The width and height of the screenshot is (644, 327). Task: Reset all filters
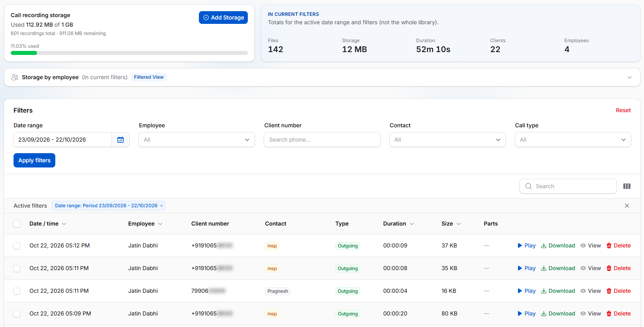click(x=623, y=110)
